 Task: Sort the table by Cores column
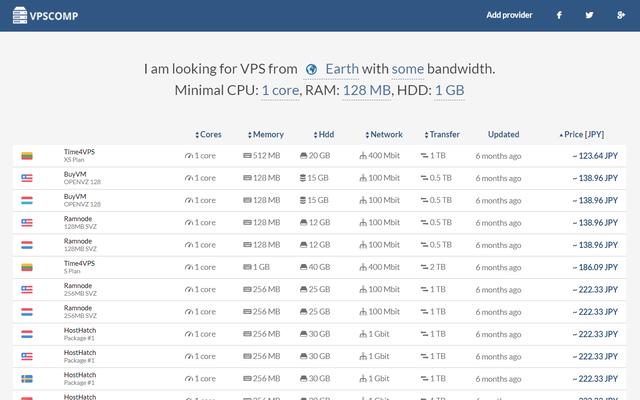[x=208, y=134]
